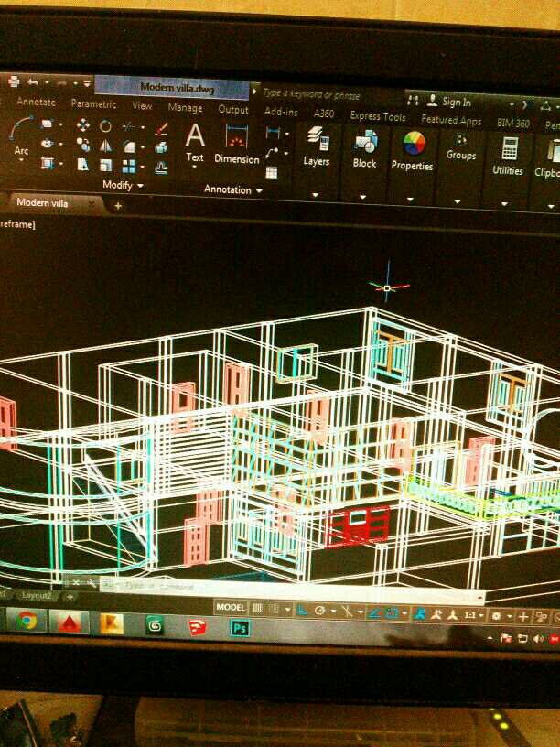Click the Plot printer icon
The height and width of the screenshot is (747, 560).
[x=15, y=81]
